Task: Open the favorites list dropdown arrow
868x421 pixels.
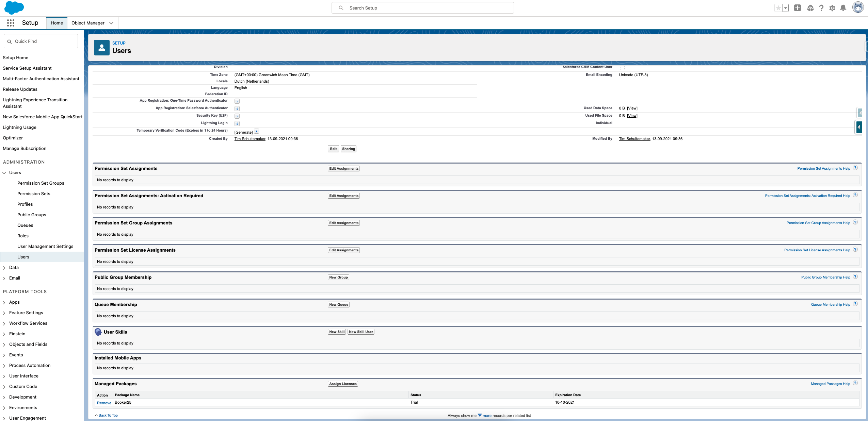Action: pos(786,8)
